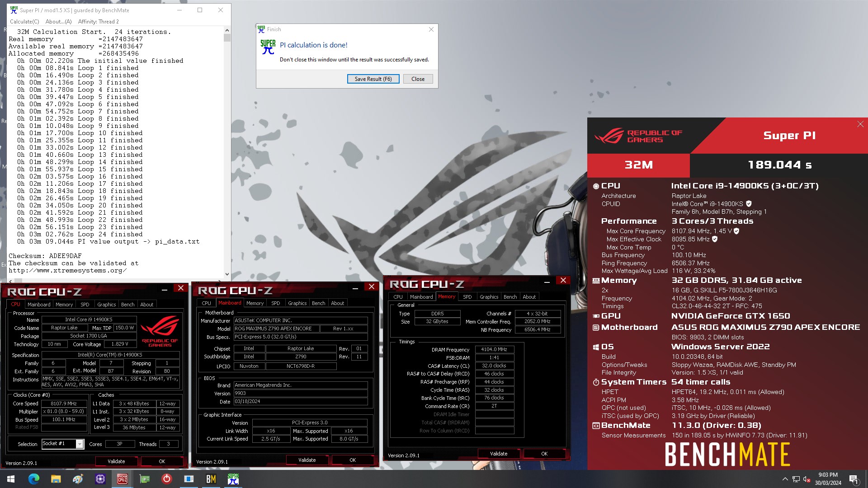Open the volume tray icon
868x488 pixels.
click(806, 479)
